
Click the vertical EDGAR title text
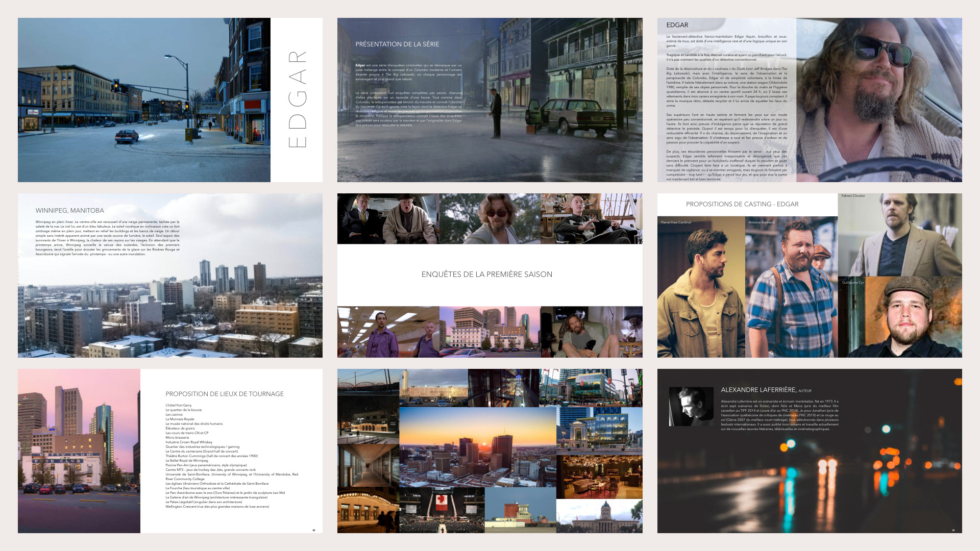298,99
